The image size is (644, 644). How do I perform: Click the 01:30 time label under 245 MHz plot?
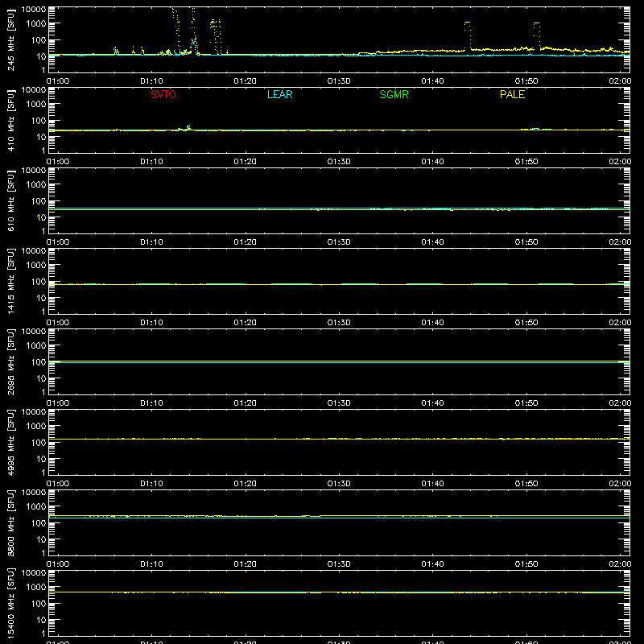(339, 81)
